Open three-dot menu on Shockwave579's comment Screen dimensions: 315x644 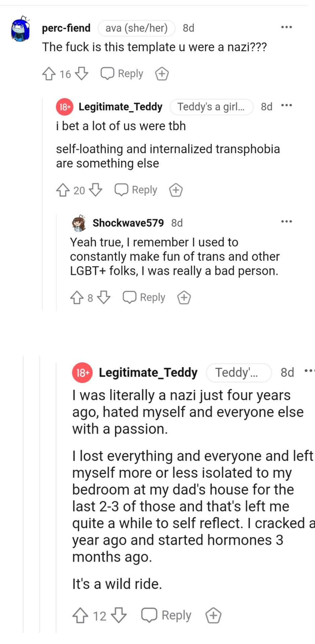[286, 222]
